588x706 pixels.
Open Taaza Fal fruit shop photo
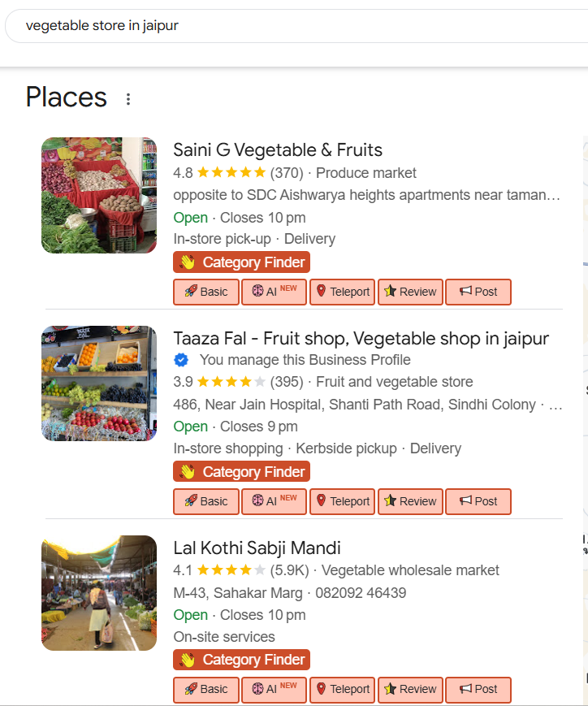99,383
